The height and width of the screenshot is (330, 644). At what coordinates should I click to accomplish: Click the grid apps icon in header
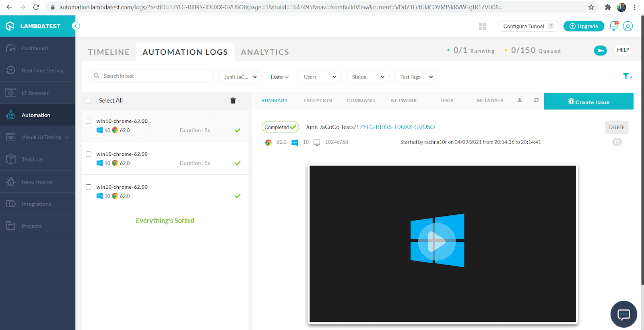coord(483,26)
